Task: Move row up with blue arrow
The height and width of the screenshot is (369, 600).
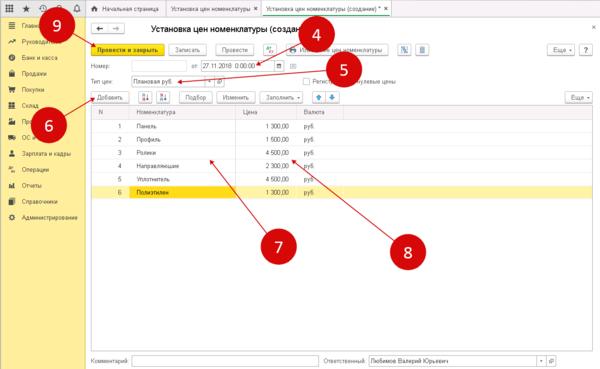Action: click(x=318, y=98)
